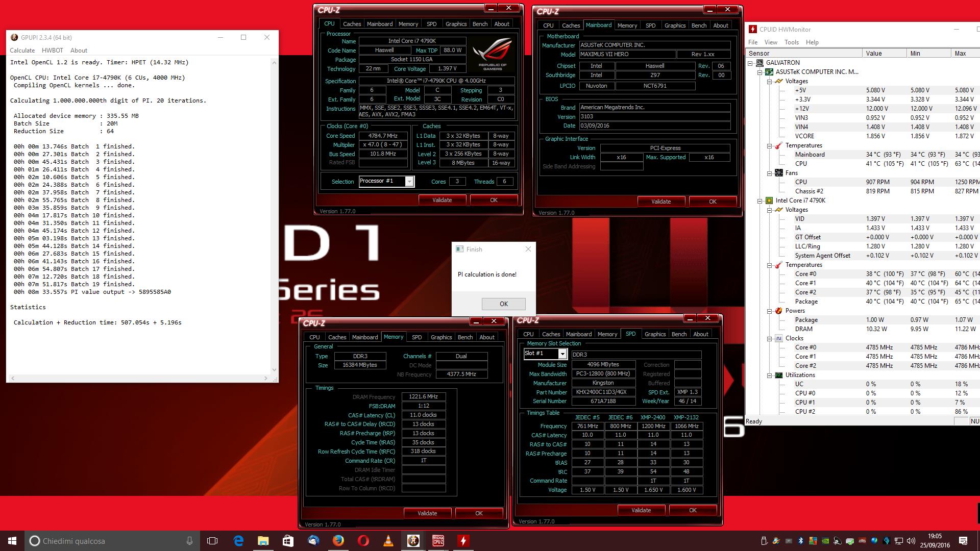Collapse the GALVATRON tree node
The width and height of the screenshot is (980, 551).
click(751, 63)
